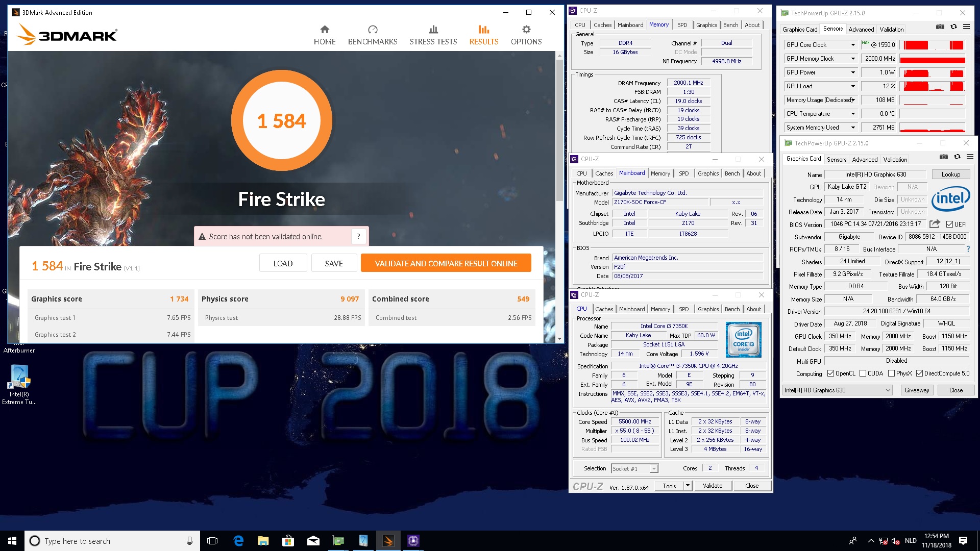Image resolution: width=980 pixels, height=551 pixels.
Task: Click the Graphics Card window screenshot camera icon
Action: 944,157
